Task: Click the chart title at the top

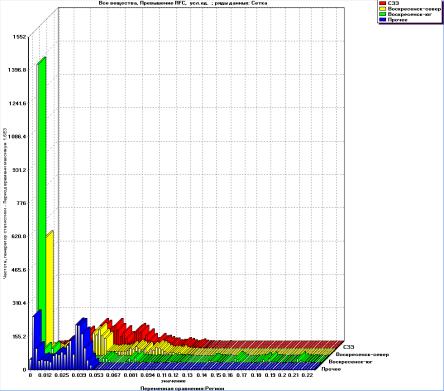Action: tap(183, 3)
